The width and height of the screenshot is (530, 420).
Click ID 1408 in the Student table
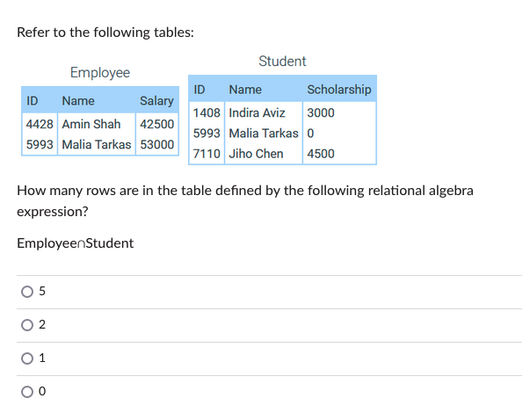click(x=207, y=113)
